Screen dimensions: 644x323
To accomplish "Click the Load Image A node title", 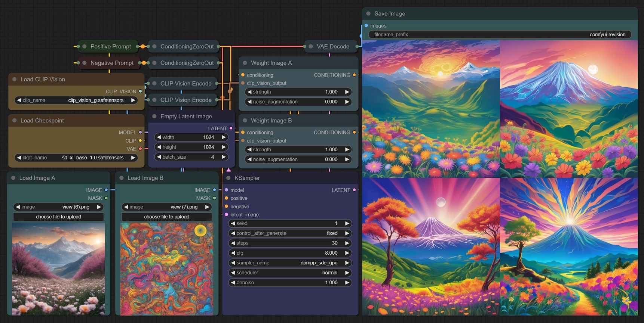I will click(37, 178).
